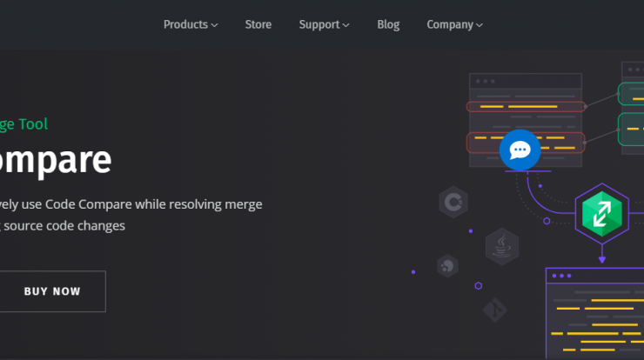644x360 pixels.
Task: Click the BUY NOW button
Action: [52, 291]
